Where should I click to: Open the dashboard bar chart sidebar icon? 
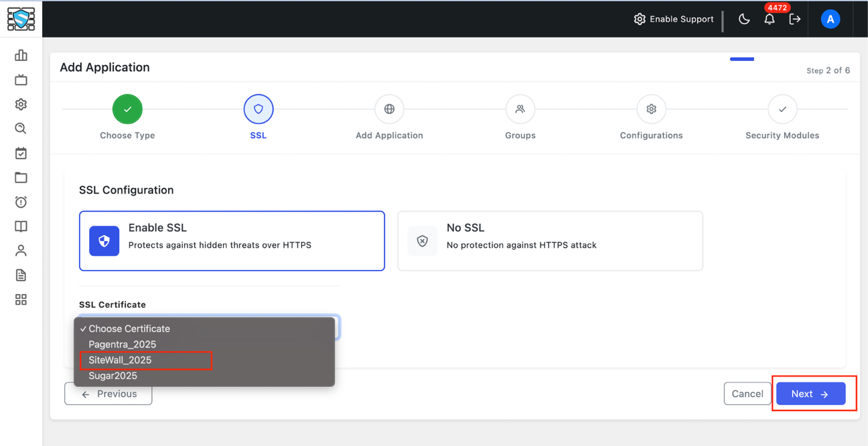[21, 56]
